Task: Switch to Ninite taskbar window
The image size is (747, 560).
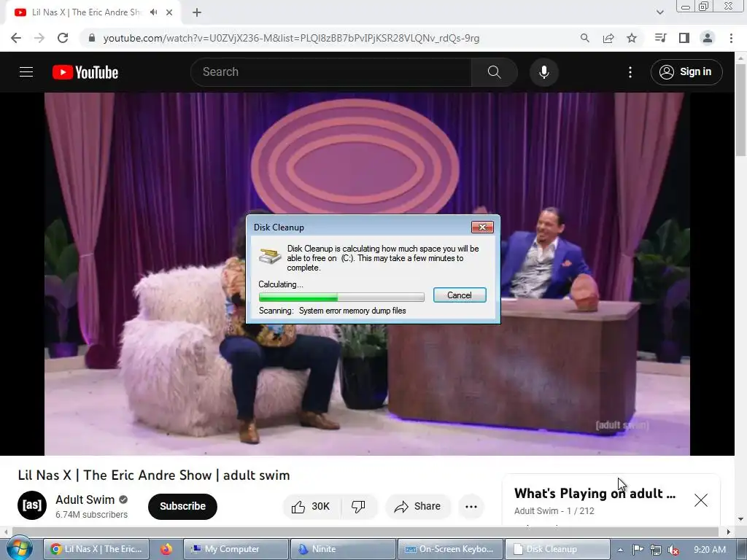Action: click(x=343, y=549)
